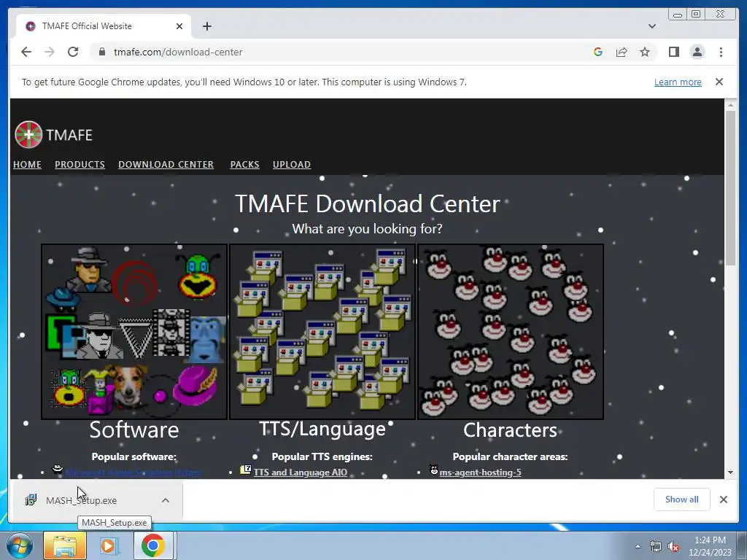
Task: Open the ms-agent-hosting-5 link
Action: 480,472
